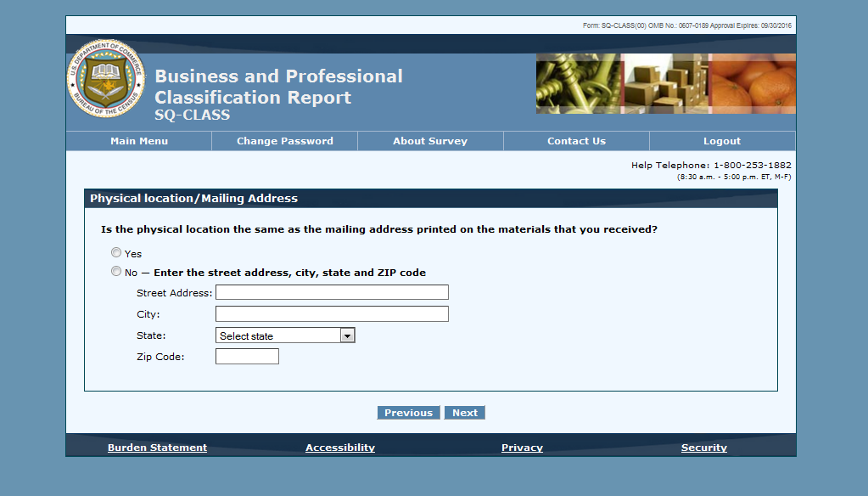This screenshot has height=496, width=868.
Task: Follow the Accessibility footer link
Action: click(340, 448)
